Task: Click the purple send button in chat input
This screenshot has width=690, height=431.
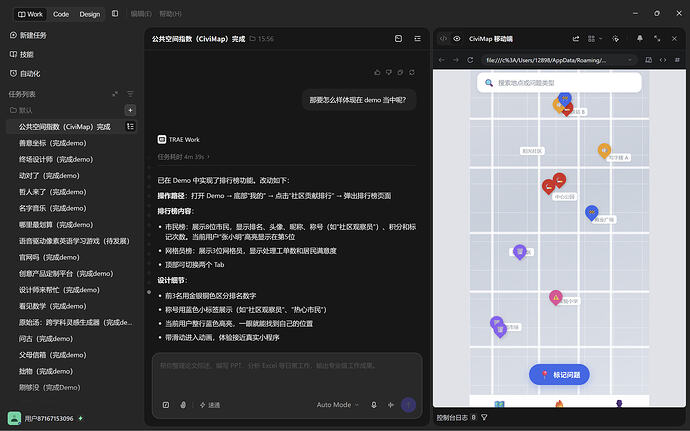Action: click(408, 405)
